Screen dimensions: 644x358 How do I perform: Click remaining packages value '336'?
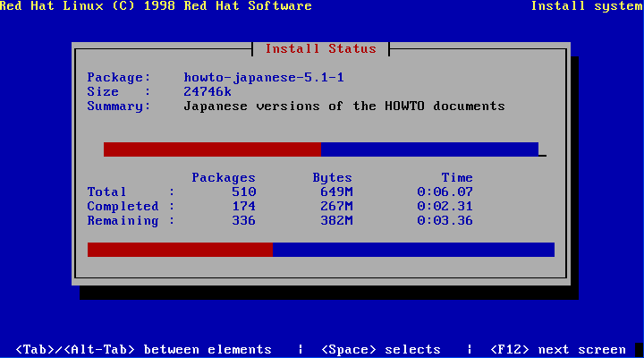click(244, 221)
